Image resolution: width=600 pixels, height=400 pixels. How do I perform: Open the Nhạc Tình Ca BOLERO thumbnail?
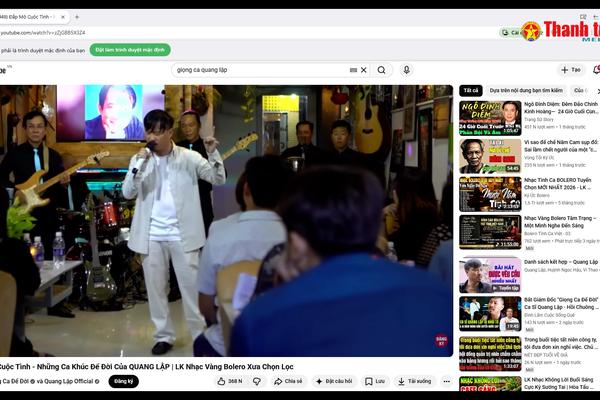click(490, 194)
